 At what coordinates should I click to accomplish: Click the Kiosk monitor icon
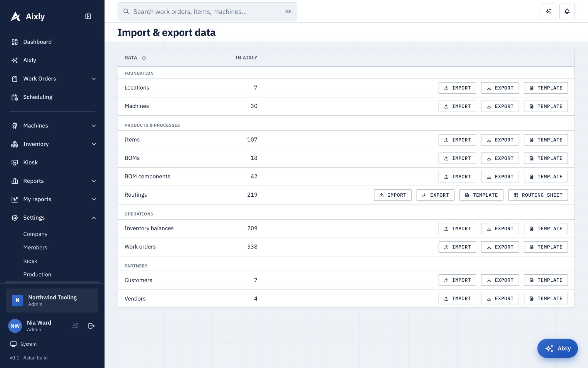[15, 163]
